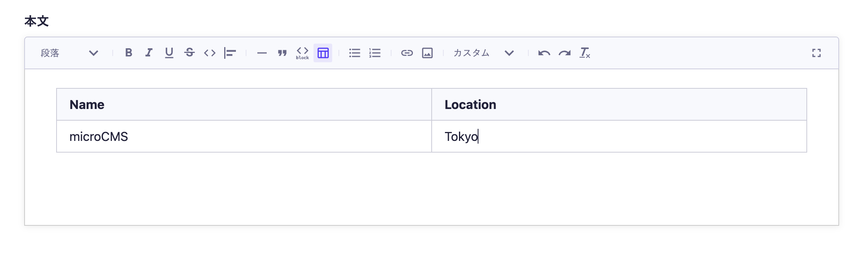The image size is (868, 253).
Task: Click the microCMS table cell
Action: [x=244, y=137]
